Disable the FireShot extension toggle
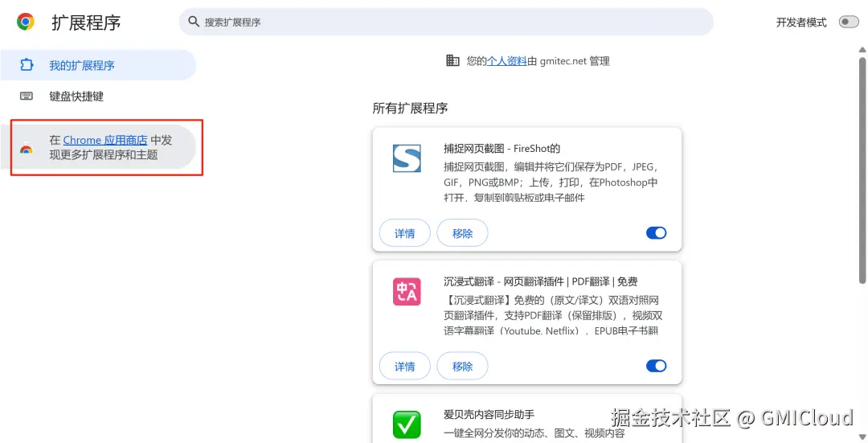Screen dimensions: 868x443 tap(656, 233)
